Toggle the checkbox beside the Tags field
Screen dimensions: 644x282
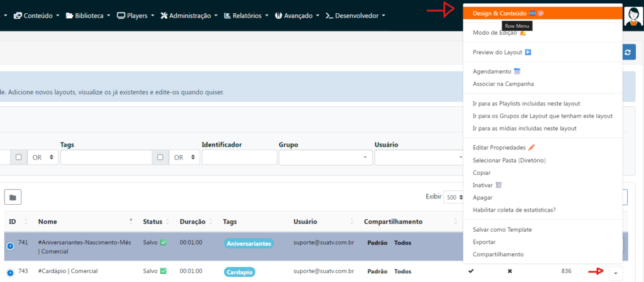160,157
